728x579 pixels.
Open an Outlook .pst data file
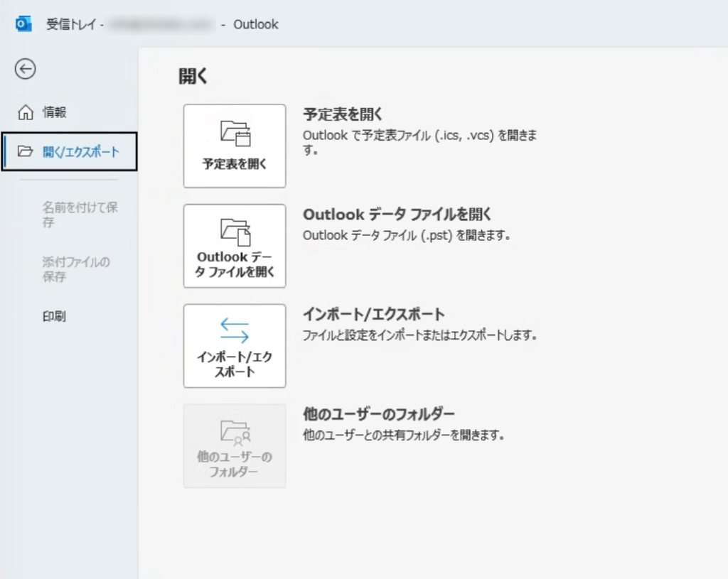point(234,246)
